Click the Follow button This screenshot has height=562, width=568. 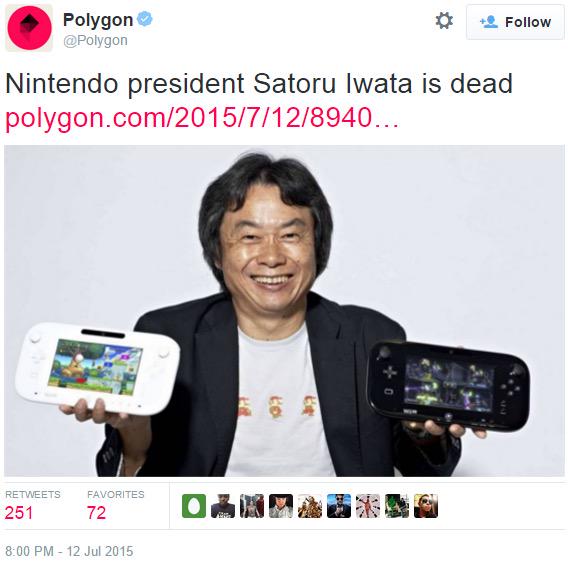click(x=515, y=22)
